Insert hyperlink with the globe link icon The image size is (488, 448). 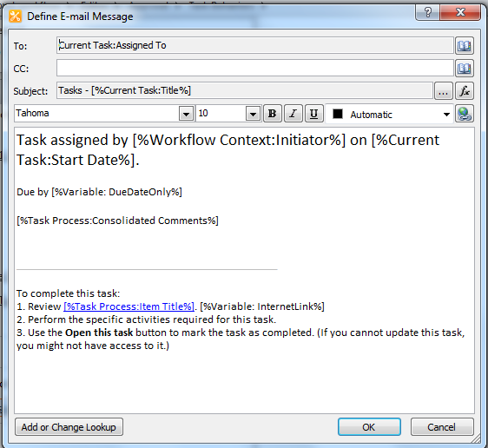point(465,114)
